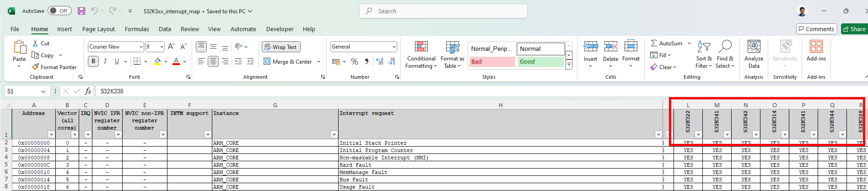Cut the selected cell
This screenshot has width=868, height=191.
click(x=41, y=44)
